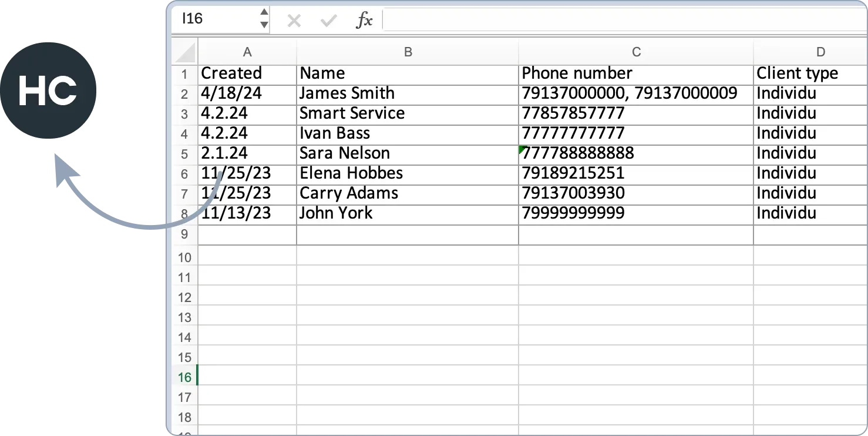Image resolution: width=868 pixels, height=436 pixels.
Task: Select column B header
Action: [x=408, y=52]
